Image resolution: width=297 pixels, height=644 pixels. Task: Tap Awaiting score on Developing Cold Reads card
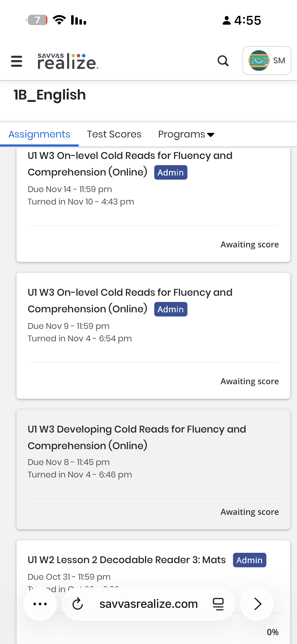[249, 512]
